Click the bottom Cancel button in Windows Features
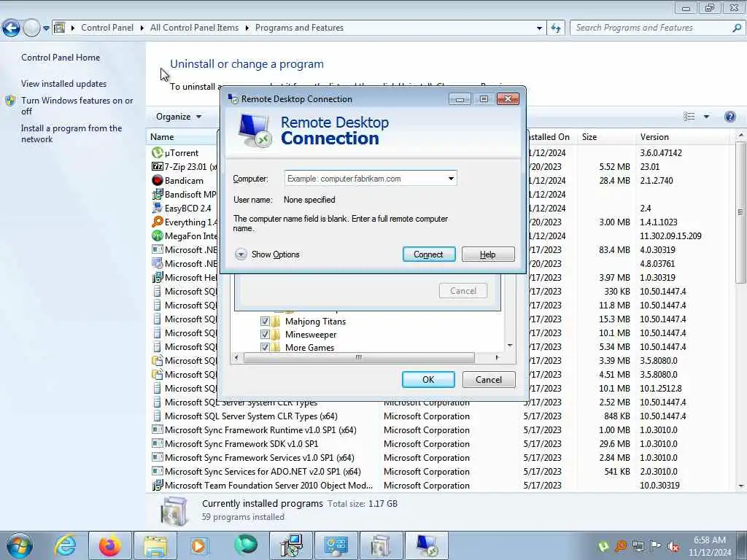This screenshot has width=747, height=560. pyautogui.click(x=489, y=379)
